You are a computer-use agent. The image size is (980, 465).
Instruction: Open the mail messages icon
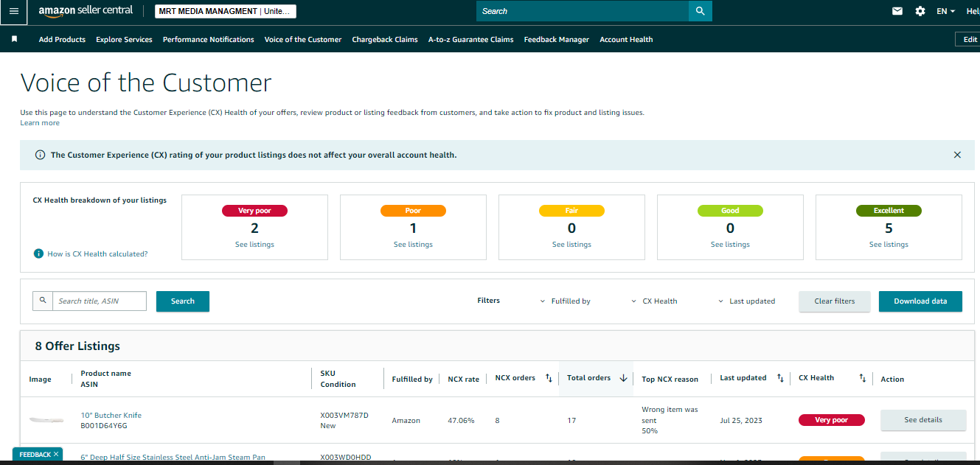tap(897, 11)
